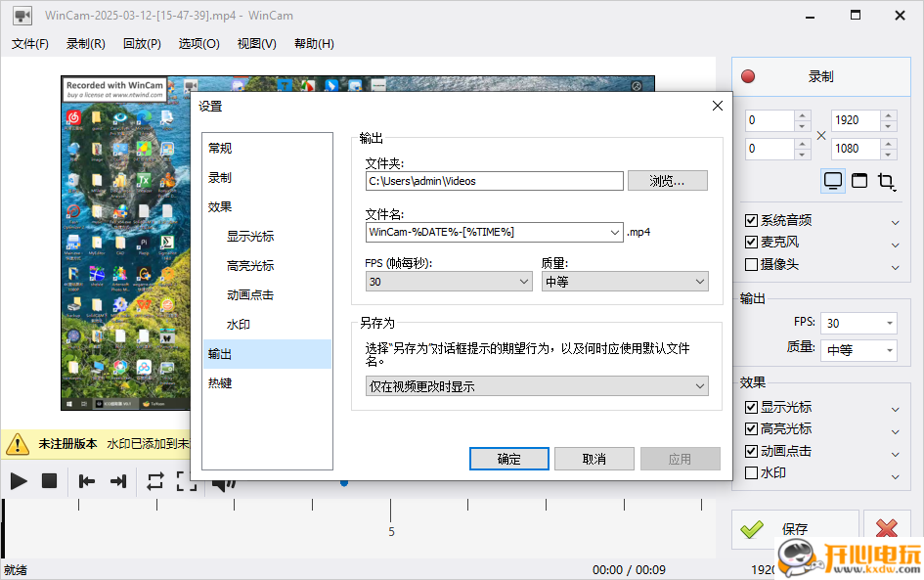This screenshot has width=924, height=580.
Task: Open the 选项 menu
Action: 198,43
